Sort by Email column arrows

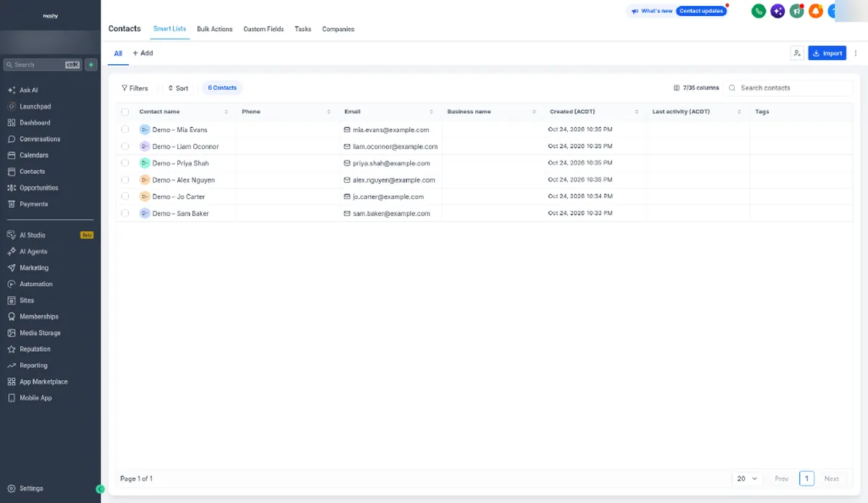point(432,112)
